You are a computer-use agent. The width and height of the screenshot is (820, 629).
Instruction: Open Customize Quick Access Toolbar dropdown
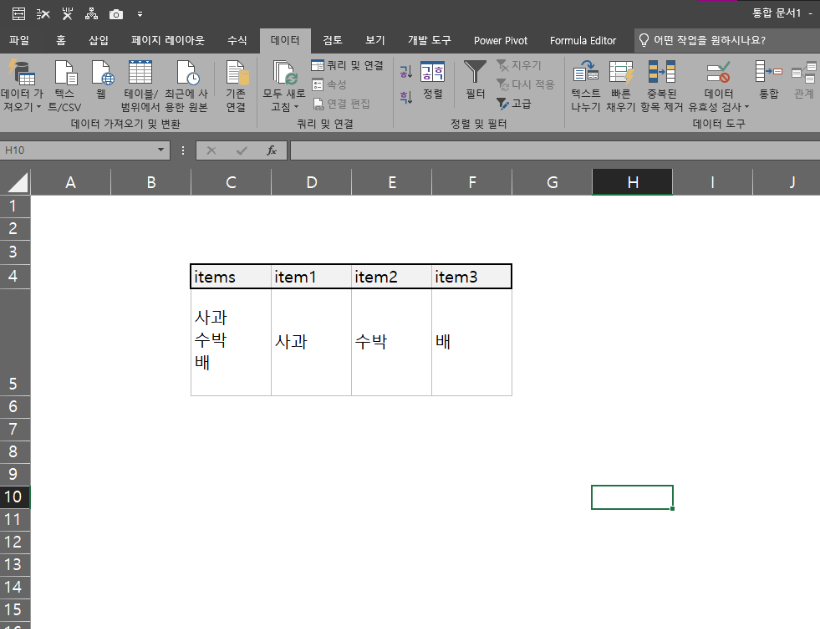pos(140,15)
